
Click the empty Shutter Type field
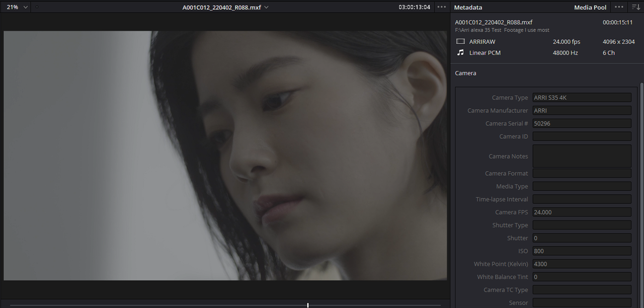582,225
